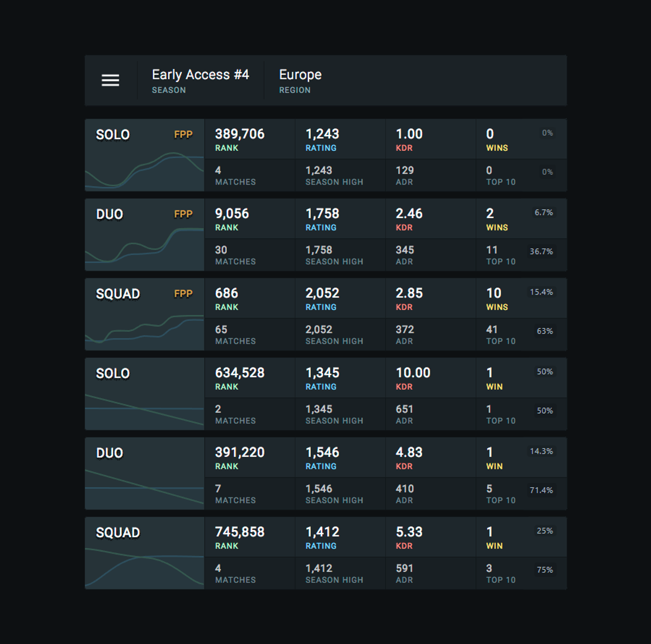
Task: Open the Season selector showing Early Access #4
Action: tap(201, 80)
